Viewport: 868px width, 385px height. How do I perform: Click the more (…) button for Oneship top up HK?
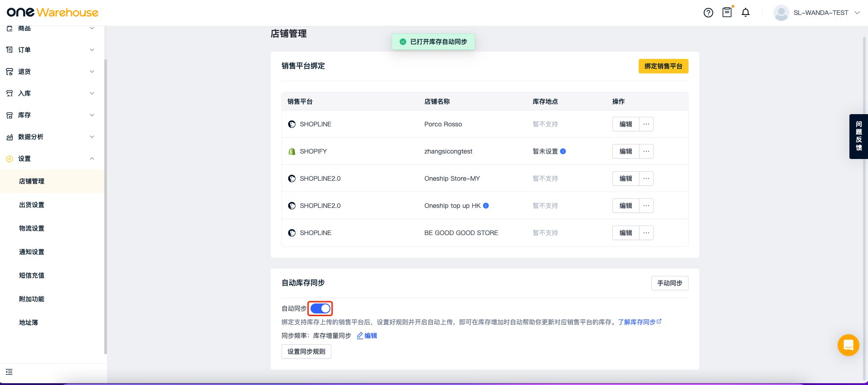tap(646, 206)
